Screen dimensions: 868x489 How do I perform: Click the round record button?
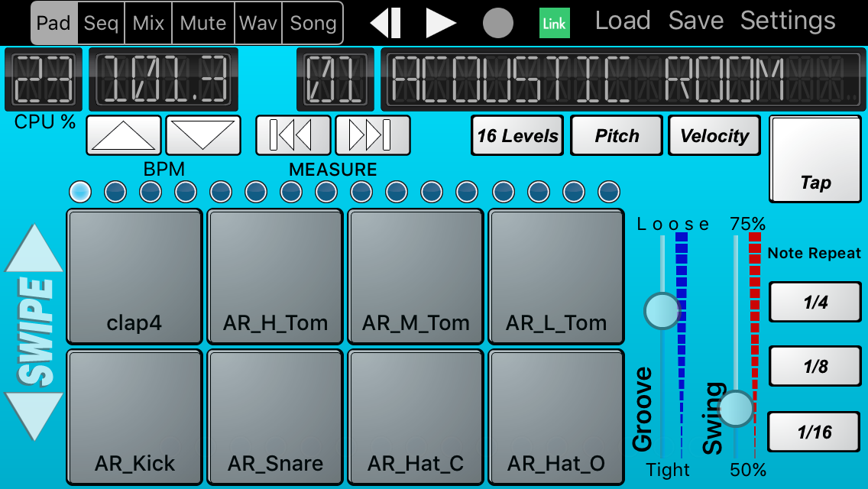(x=497, y=23)
